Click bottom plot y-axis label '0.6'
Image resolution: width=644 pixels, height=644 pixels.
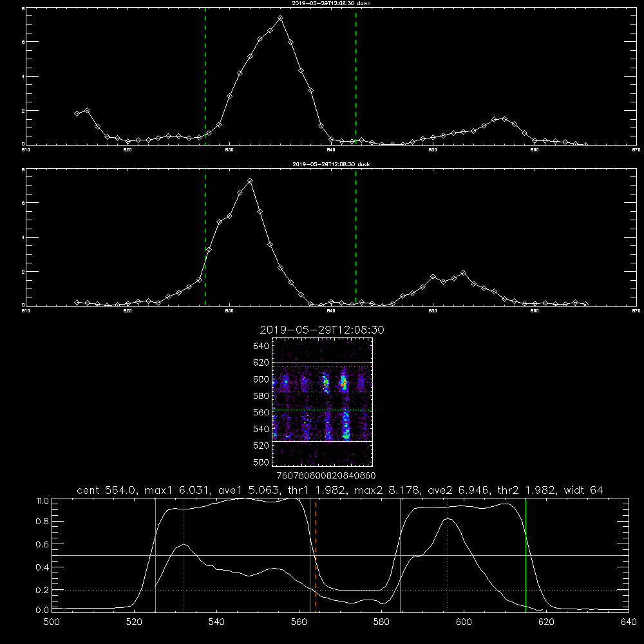click(x=43, y=544)
